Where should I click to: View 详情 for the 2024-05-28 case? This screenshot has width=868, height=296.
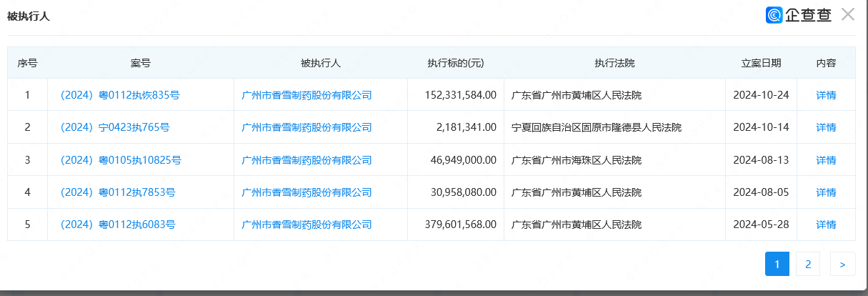click(826, 225)
